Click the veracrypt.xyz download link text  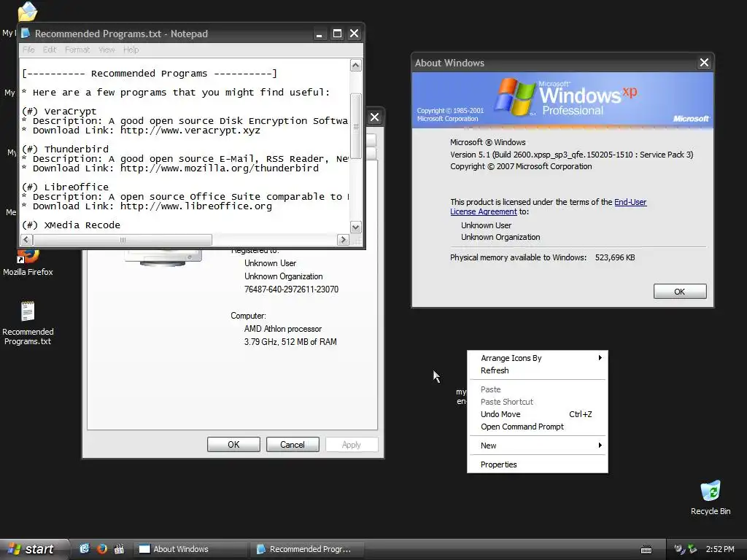190,130
